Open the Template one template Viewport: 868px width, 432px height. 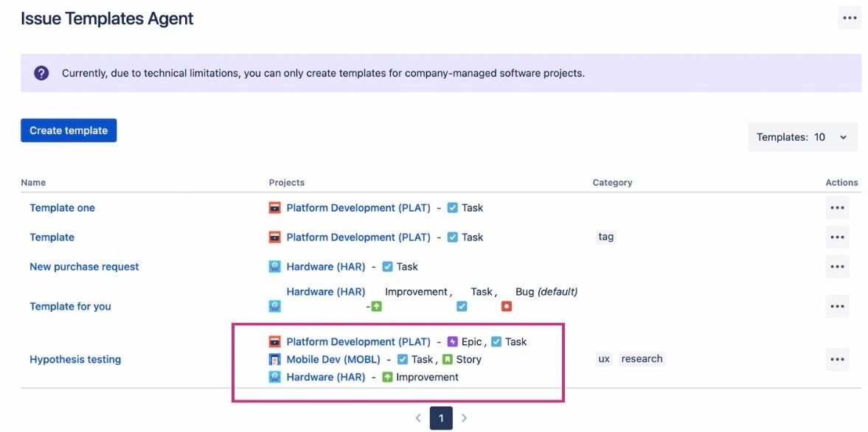[x=62, y=207]
